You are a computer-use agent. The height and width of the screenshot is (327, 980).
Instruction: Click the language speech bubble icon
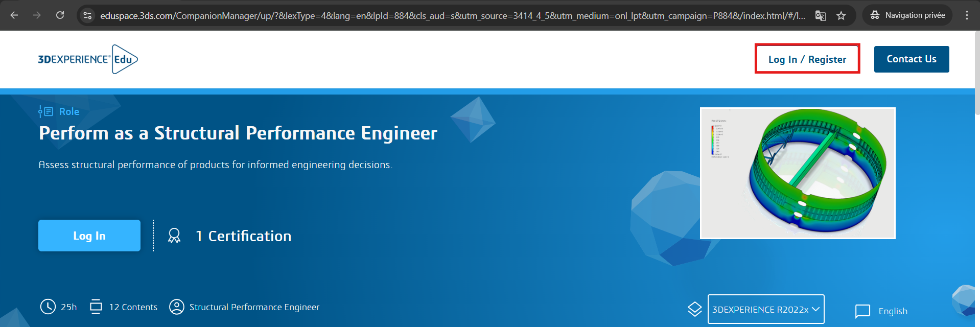(862, 311)
